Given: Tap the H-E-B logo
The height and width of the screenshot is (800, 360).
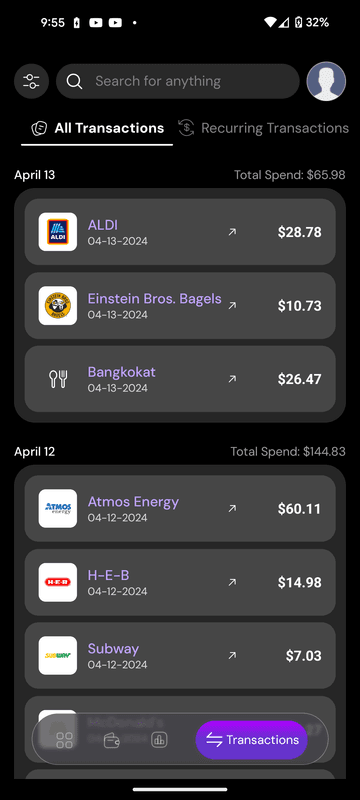Looking at the screenshot, I should pos(58,582).
